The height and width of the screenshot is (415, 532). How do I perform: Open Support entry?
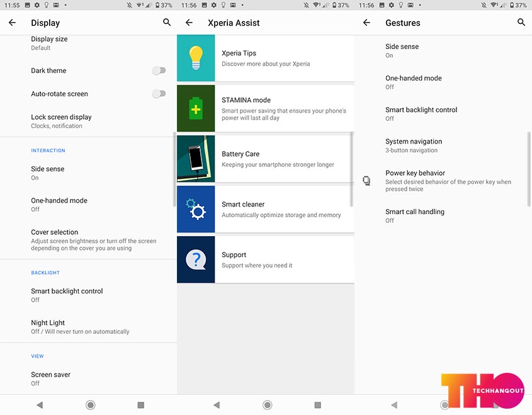(x=266, y=259)
